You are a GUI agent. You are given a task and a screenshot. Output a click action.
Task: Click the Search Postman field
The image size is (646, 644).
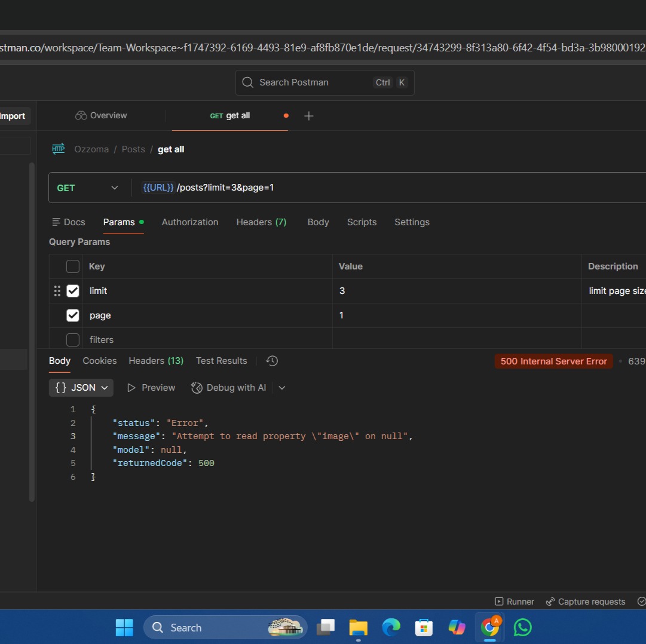[x=324, y=82]
